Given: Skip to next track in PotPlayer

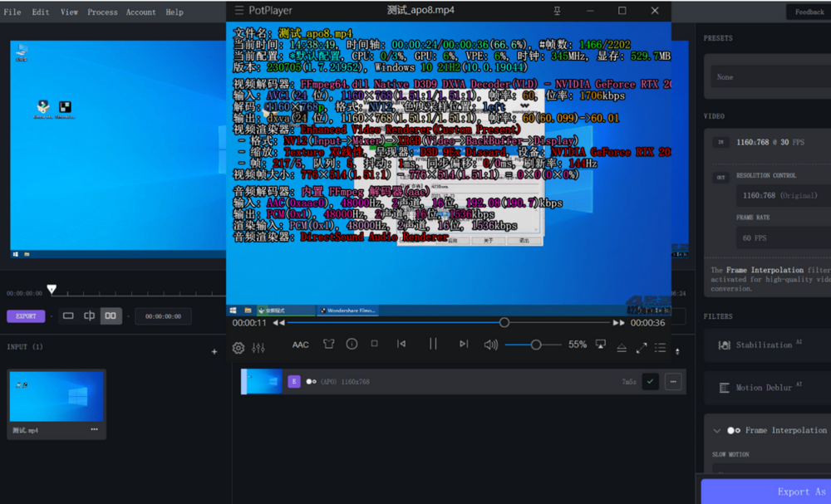Looking at the screenshot, I should tap(464, 344).
